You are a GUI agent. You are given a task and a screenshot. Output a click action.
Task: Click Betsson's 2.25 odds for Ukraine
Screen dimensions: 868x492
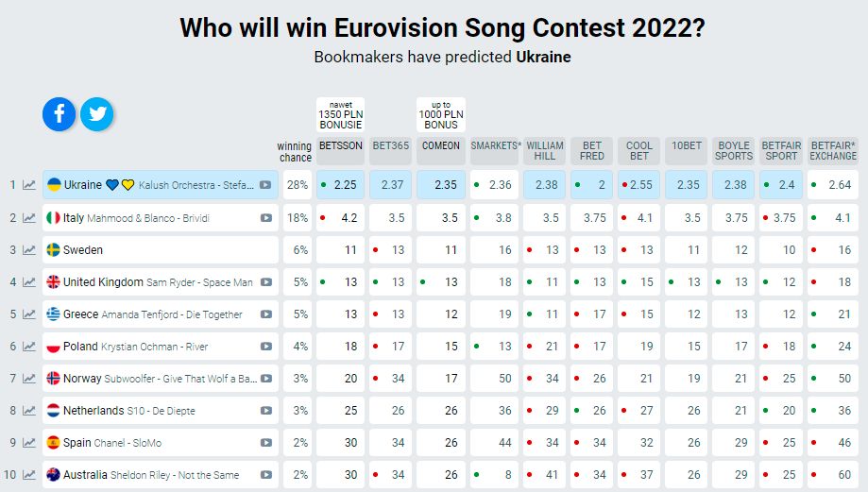[340, 185]
